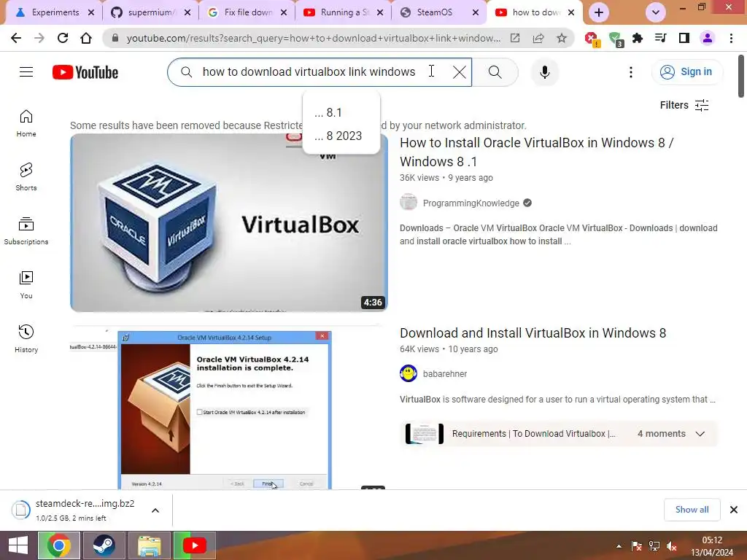Open Shorts in sidebar

(26, 177)
